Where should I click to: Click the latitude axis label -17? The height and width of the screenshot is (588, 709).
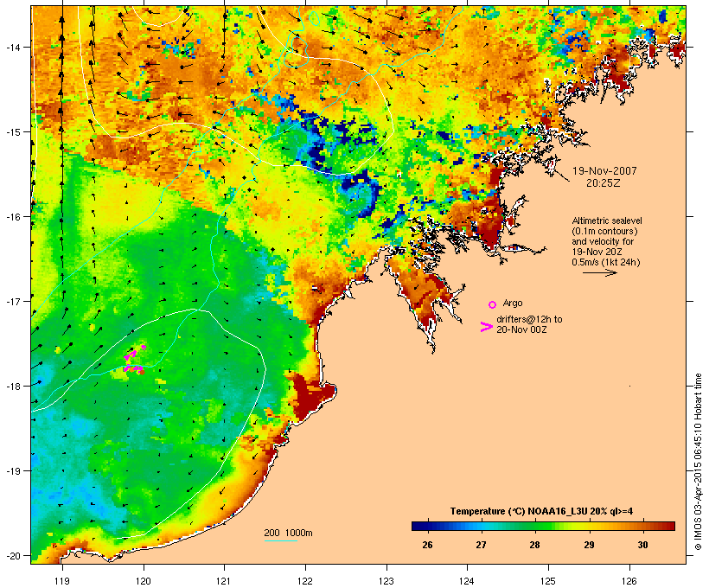tap(14, 301)
